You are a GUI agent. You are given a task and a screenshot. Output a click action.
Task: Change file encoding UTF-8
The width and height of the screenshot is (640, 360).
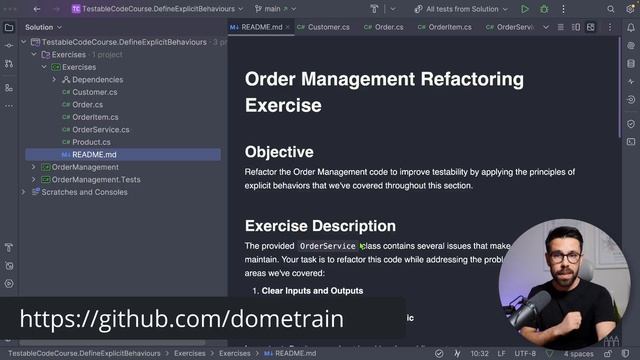(x=525, y=353)
